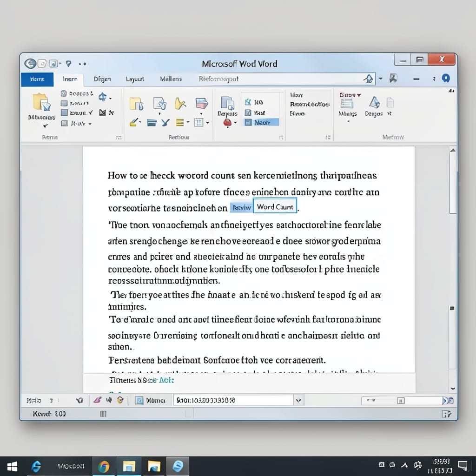
Task: Click the red round icon in ribbon
Action: [227, 123]
